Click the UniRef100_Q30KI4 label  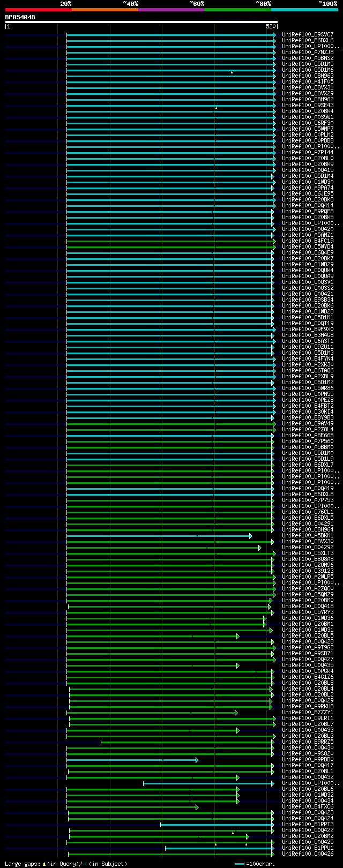[x=308, y=411]
